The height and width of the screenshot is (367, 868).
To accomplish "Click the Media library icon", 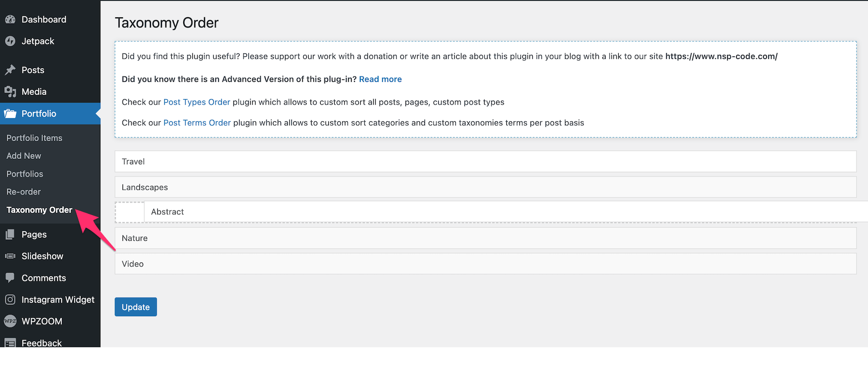I will (x=10, y=92).
